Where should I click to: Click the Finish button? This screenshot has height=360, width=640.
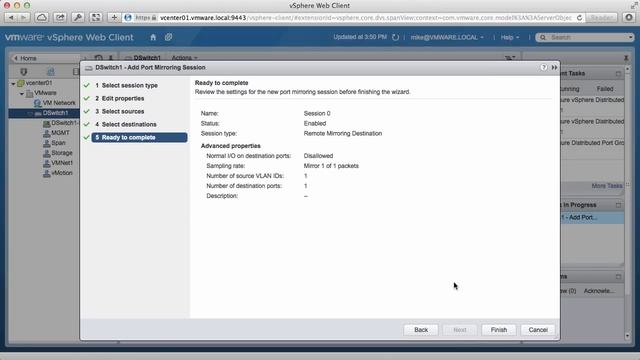[x=498, y=330]
